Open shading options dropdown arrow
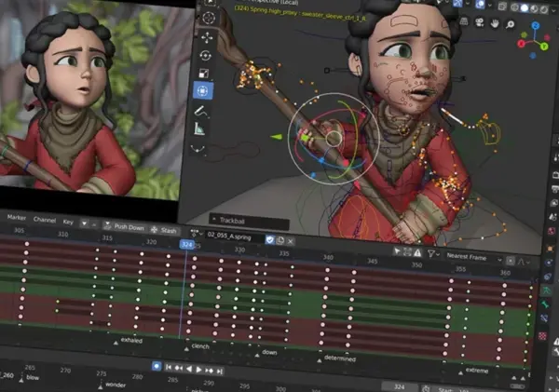This screenshot has width=559, height=392. point(552,10)
